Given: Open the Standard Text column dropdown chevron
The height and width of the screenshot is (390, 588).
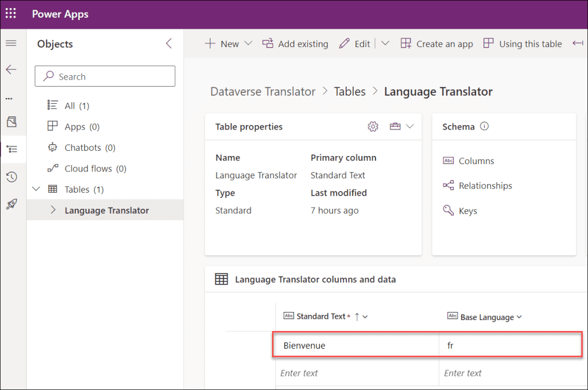Looking at the screenshot, I should click(365, 317).
